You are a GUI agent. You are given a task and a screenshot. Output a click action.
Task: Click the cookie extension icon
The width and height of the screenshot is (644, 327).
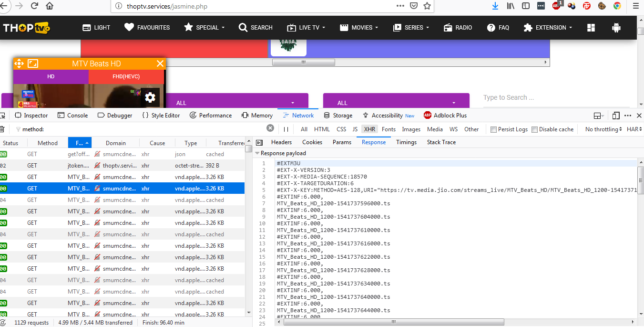(x=602, y=6)
